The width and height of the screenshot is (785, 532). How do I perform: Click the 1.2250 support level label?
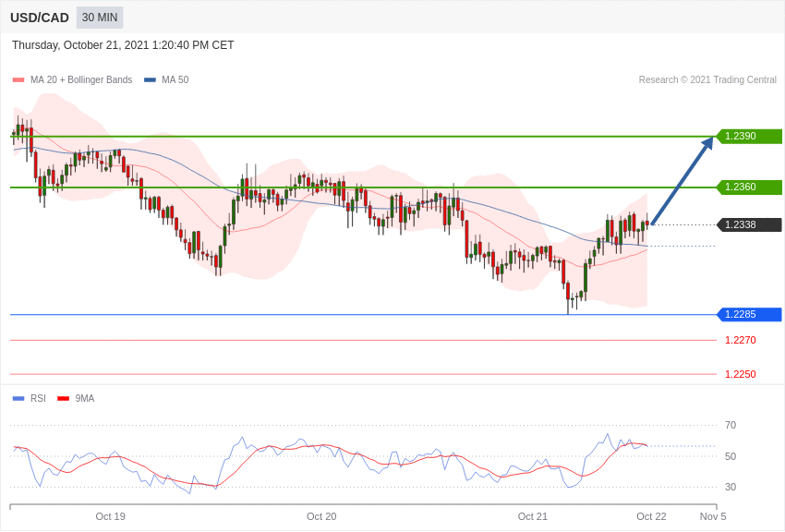pos(741,374)
